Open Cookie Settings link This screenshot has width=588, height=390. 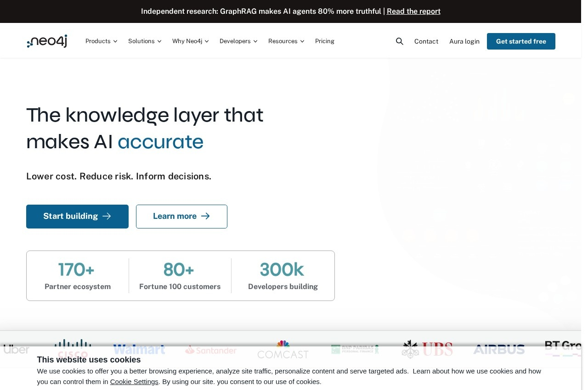click(134, 382)
